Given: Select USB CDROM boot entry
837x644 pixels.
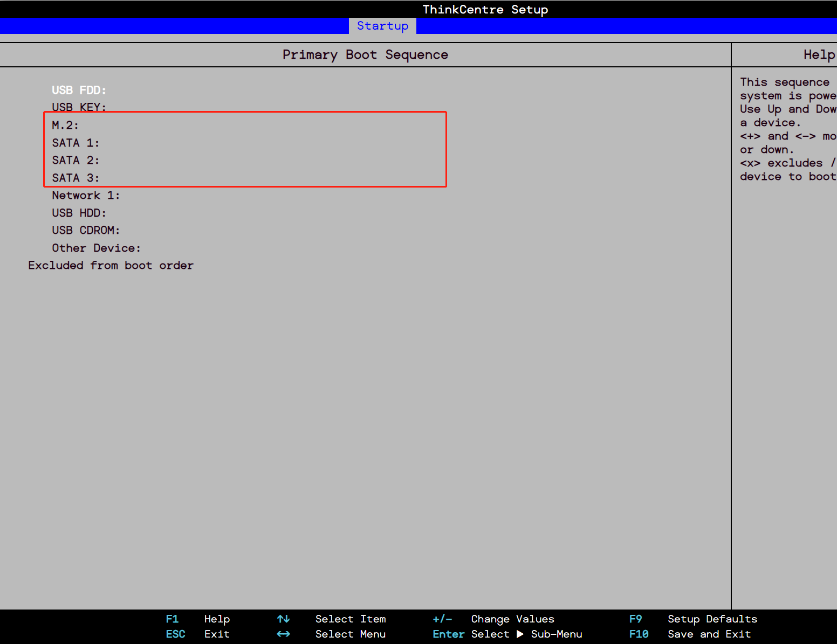Looking at the screenshot, I should (86, 230).
